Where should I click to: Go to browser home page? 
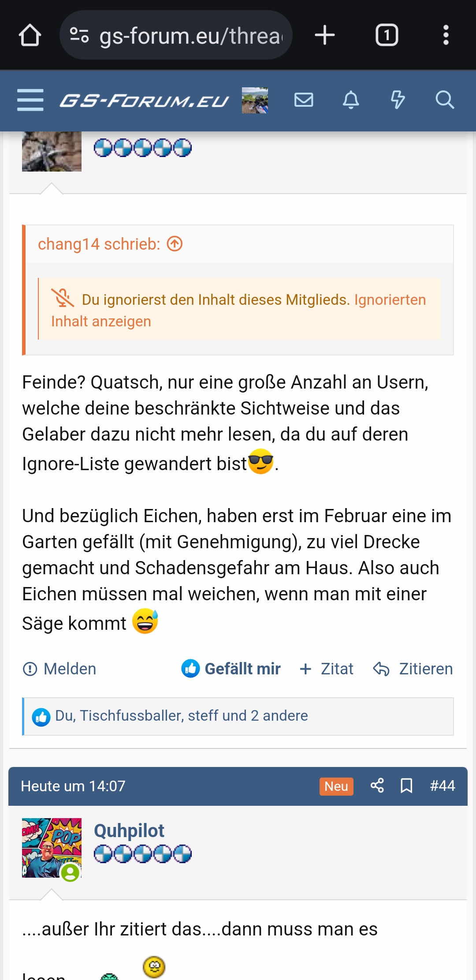(x=30, y=35)
